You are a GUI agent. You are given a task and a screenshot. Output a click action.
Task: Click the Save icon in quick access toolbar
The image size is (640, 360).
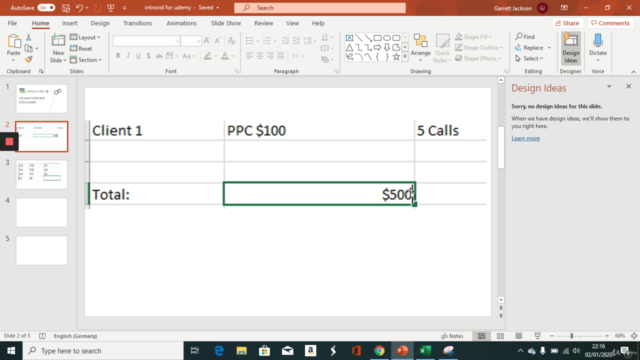point(65,8)
